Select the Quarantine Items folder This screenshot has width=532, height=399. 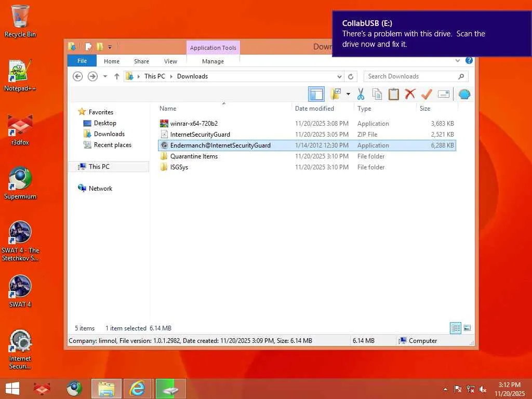coord(307,156)
